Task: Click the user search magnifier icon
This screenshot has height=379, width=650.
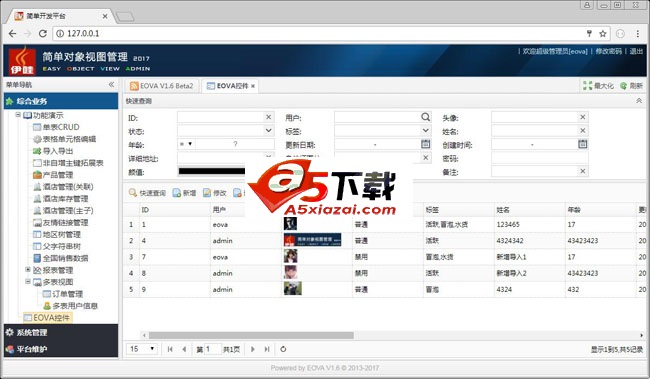Action: pos(425,117)
